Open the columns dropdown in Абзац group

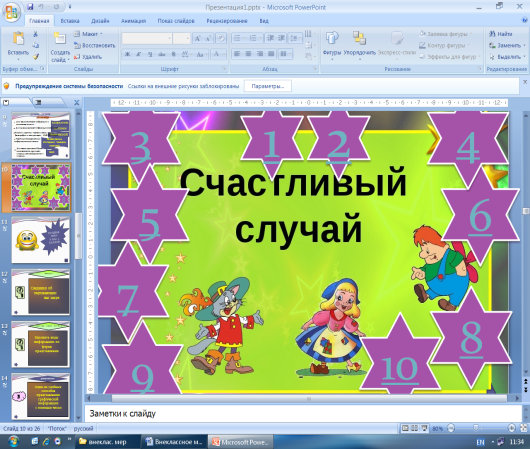pos(285,54)
